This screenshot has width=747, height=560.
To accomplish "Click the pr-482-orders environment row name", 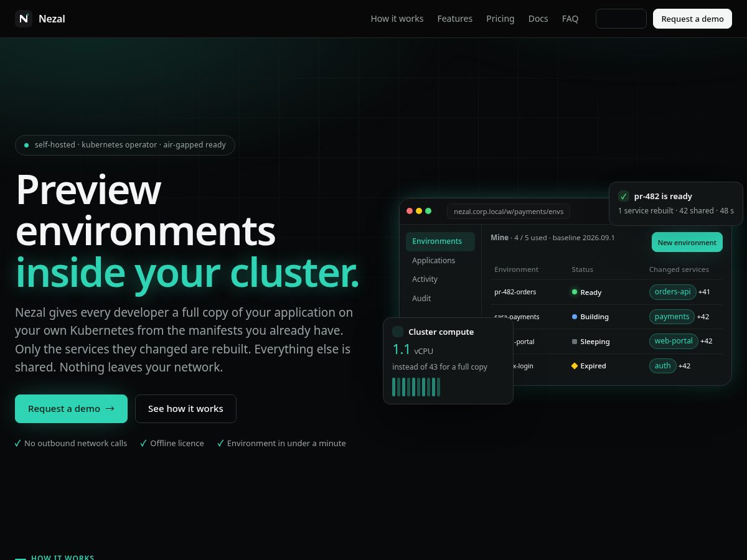I will pos(515,292).
